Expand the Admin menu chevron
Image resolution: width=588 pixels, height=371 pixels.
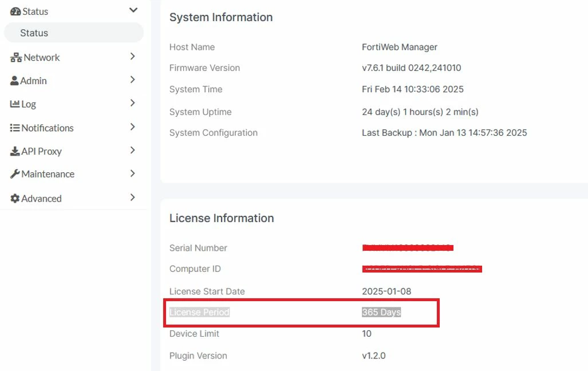132,80
